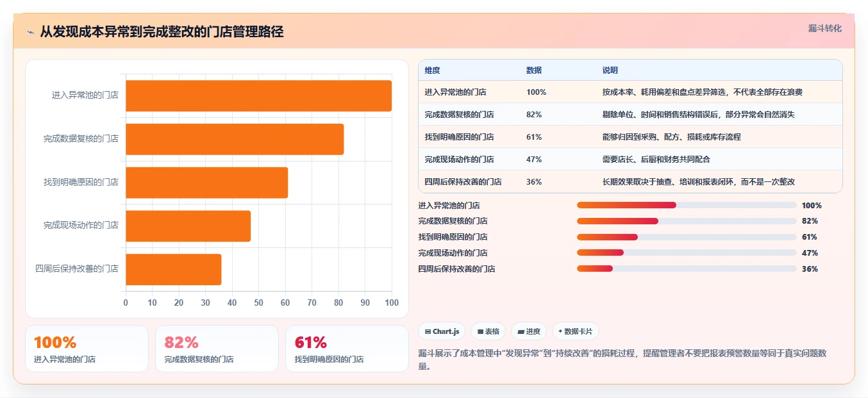Click the chart axis label 进入异常池的门店

(85, 95)
